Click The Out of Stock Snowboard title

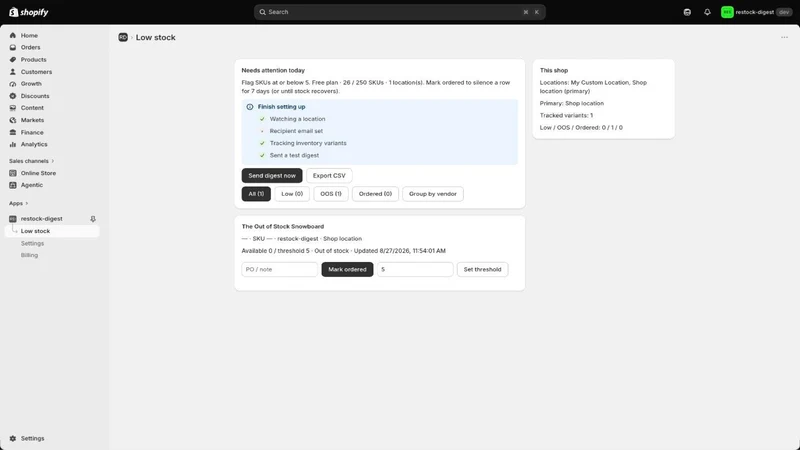point(283,227)
